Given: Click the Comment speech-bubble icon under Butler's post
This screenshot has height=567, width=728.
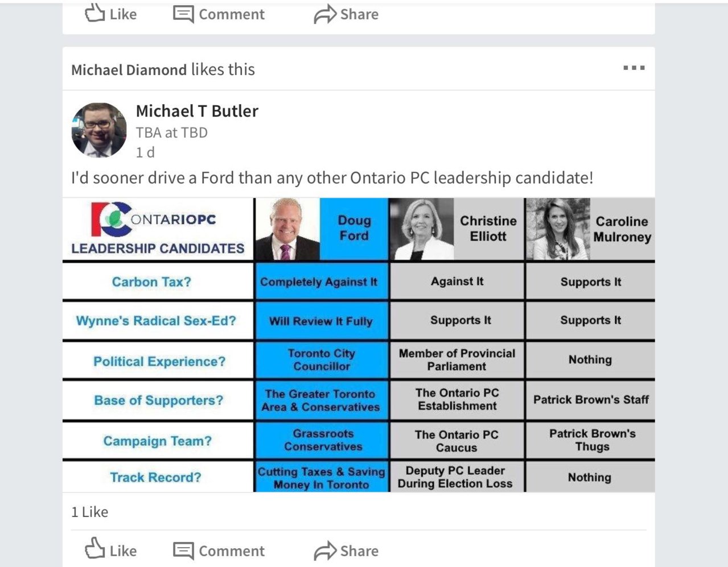Looking at the screenshot, I should (x=183, y=551).
